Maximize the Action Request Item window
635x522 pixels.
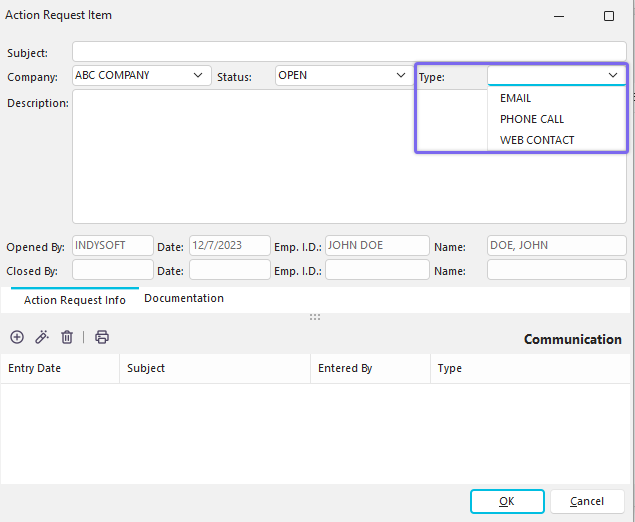[608, 16]
